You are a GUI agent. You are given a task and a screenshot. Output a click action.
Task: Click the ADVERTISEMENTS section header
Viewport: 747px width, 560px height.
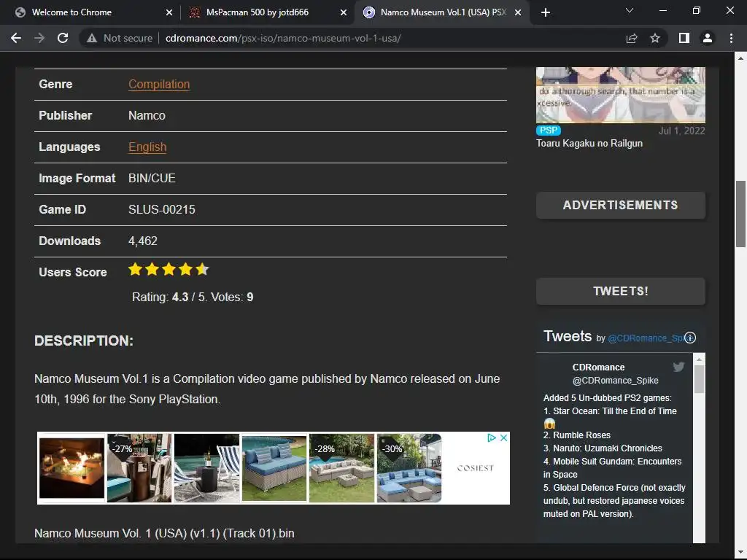pos(621,205)
